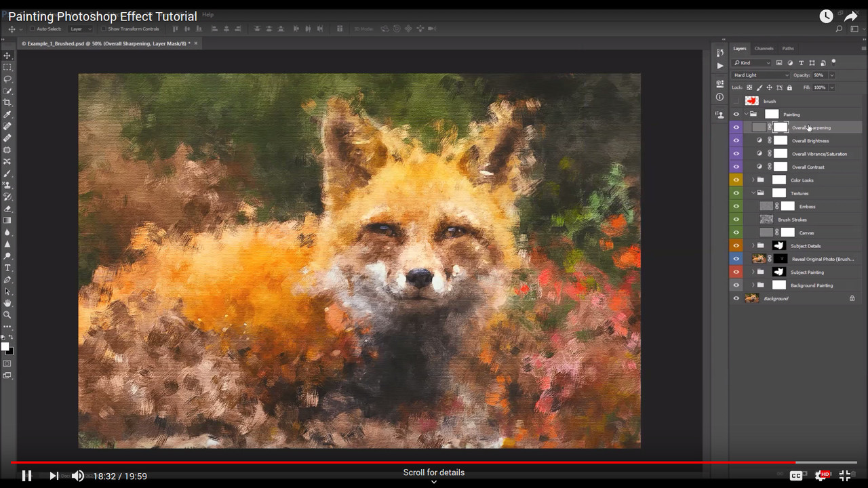Switch to the Channels tab

click(764, 48)
